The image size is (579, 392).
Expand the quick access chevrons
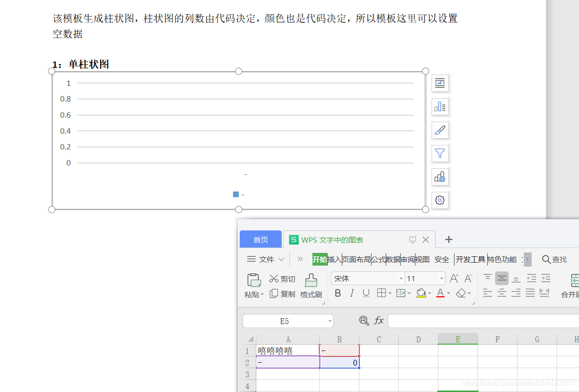tap(300, 259)
